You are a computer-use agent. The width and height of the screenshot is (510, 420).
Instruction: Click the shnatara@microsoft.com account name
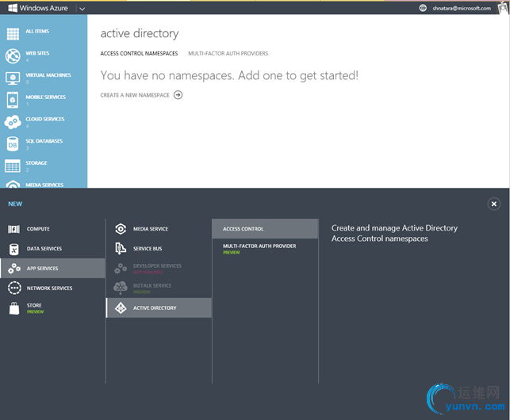pyautogui.click(x=462, y=8)
